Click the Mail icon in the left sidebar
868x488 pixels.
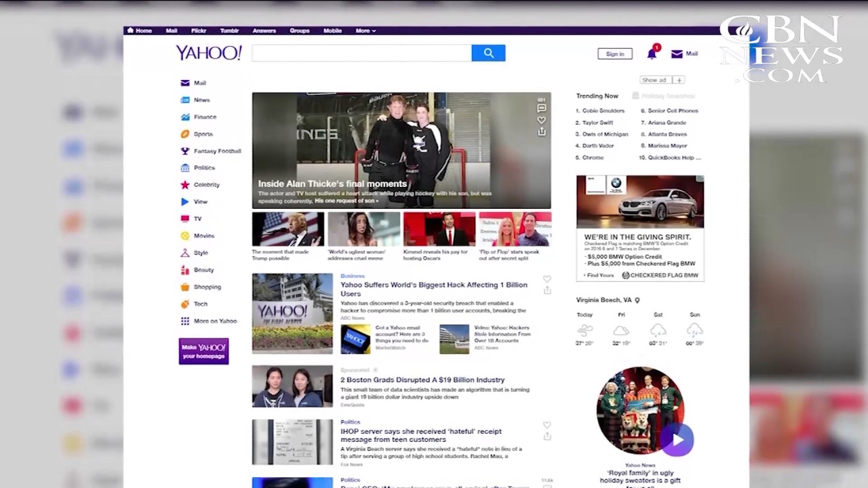(185, 83)
